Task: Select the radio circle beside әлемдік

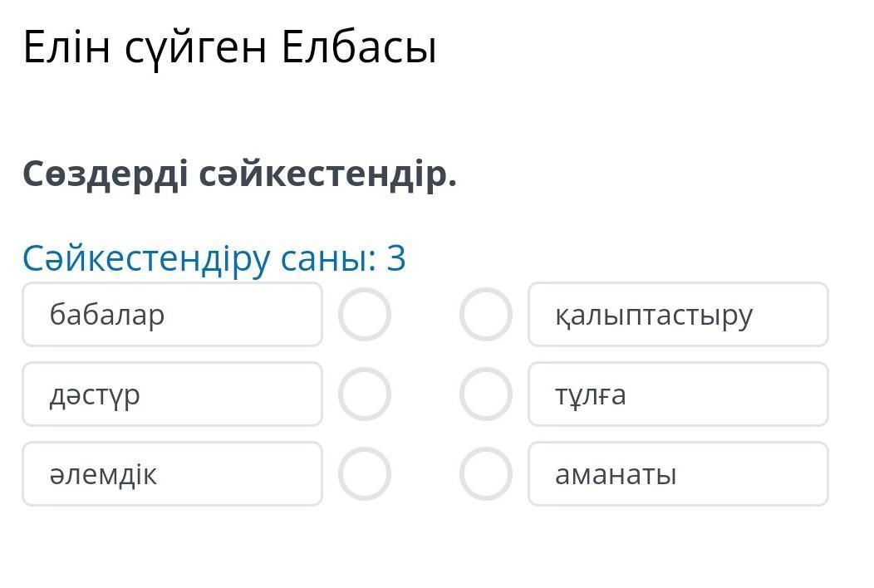Action: (x=364, y=474)
